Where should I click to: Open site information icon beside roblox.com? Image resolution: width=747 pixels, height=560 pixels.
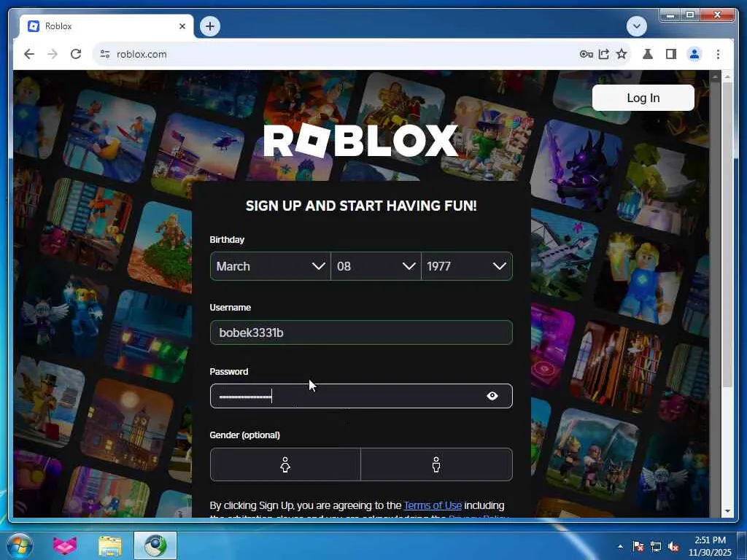tap(105, 54)
